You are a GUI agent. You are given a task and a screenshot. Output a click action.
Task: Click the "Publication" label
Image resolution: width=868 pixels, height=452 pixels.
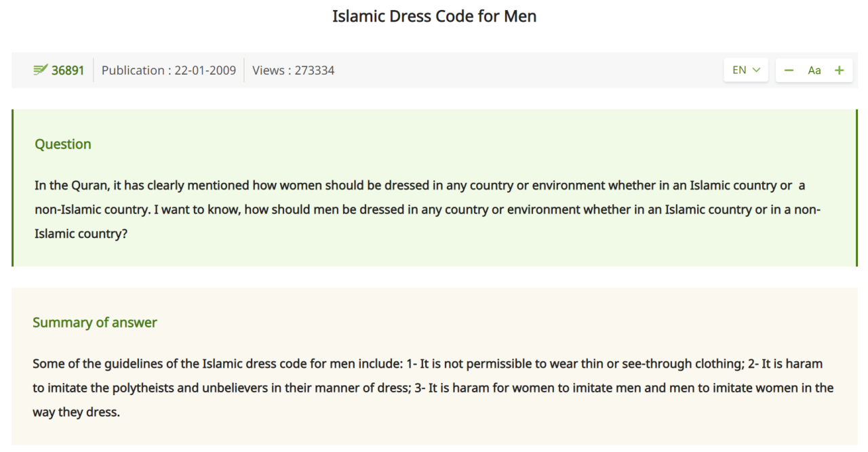(133, 70)
